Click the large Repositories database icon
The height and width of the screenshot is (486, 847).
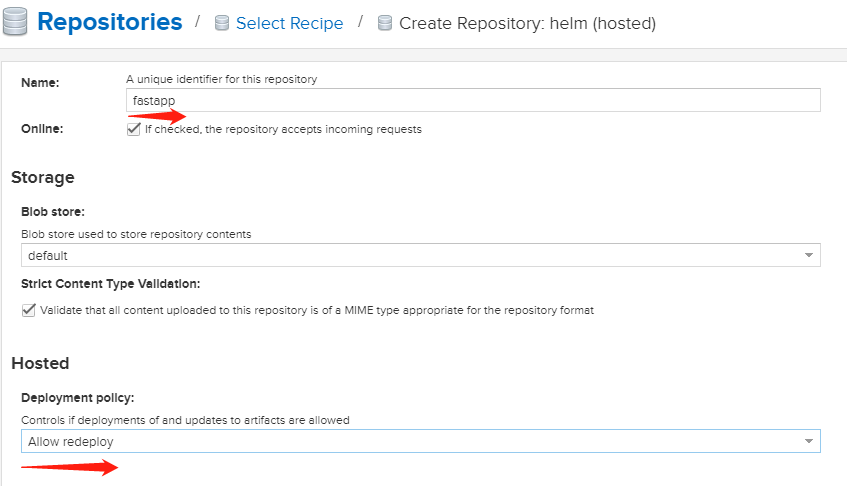click(15, 22)
